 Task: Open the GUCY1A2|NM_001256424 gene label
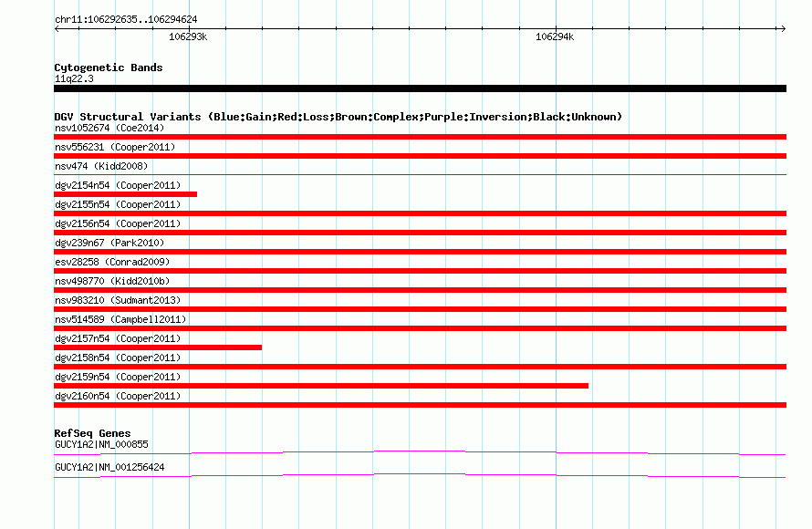[109, 467]
